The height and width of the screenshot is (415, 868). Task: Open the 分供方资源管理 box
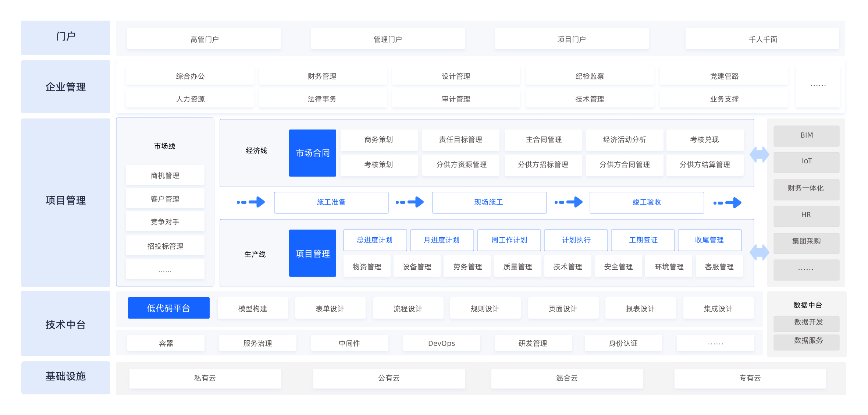(x=460, y=165)
